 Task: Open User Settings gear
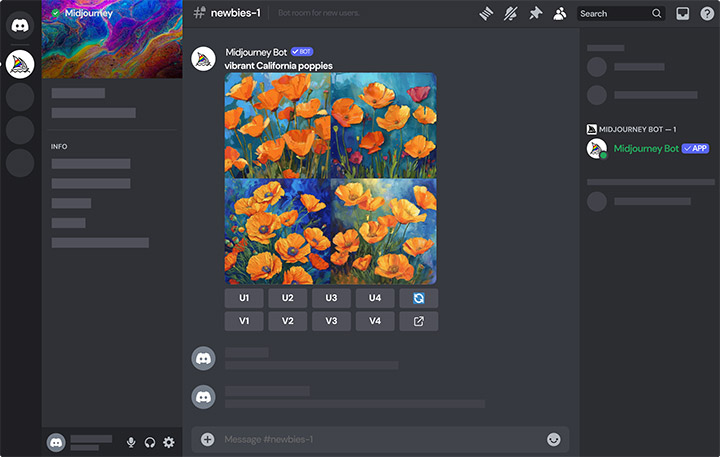pos(168,442)
